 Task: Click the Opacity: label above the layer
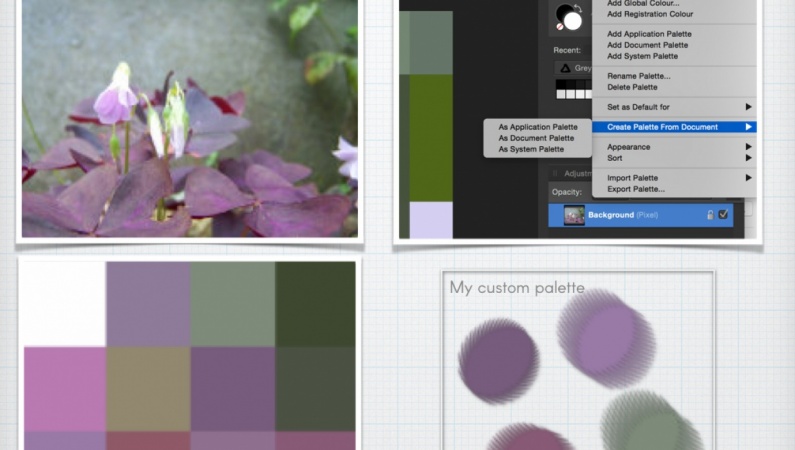click(x=566, y=192)
